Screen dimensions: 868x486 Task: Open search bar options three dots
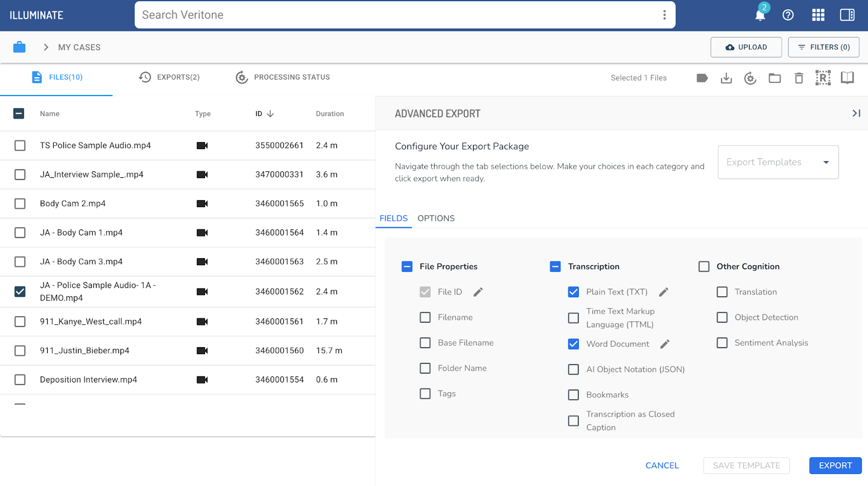pos(664,15)
